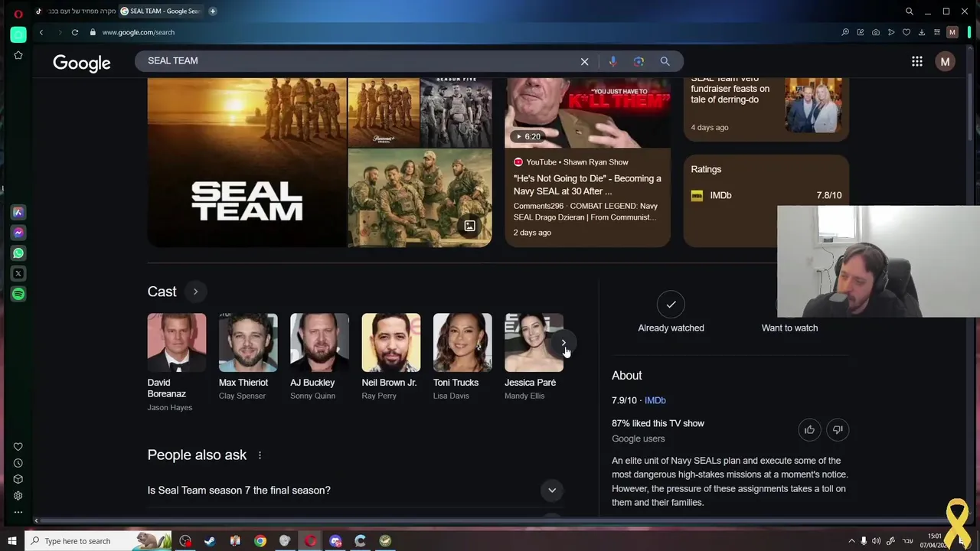Open sidebar history clock icon
The image size is (980, 551).
[18, 463]
